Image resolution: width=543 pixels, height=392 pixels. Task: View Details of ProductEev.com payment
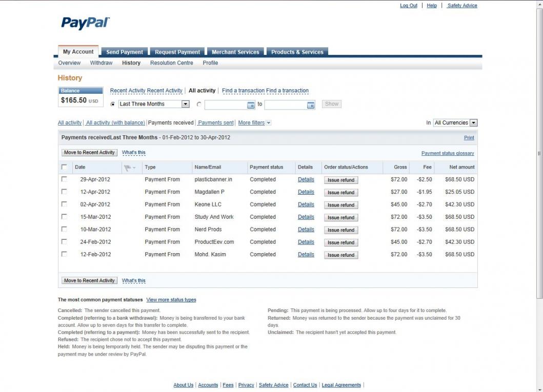pyautogui.click(x=306, y=242)
